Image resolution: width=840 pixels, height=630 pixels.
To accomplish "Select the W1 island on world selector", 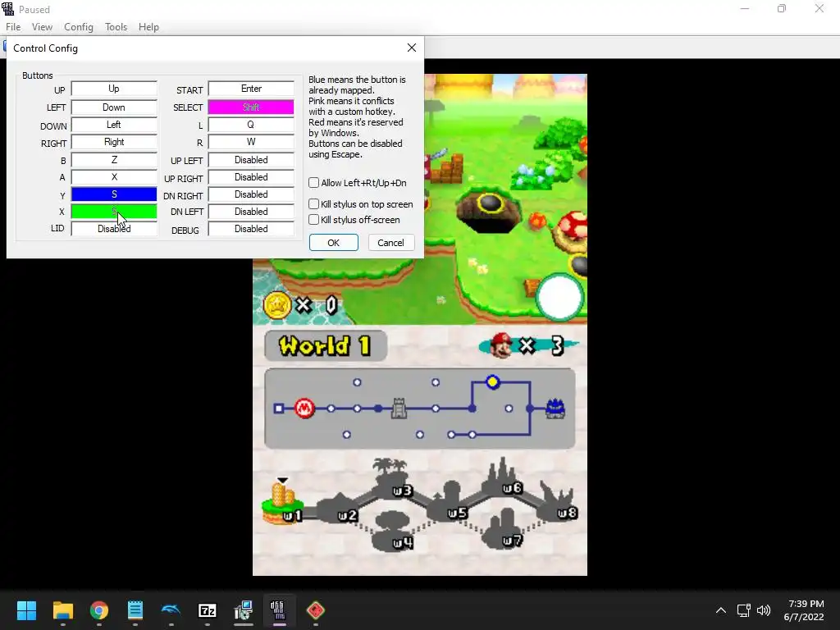I will (282, 504).
